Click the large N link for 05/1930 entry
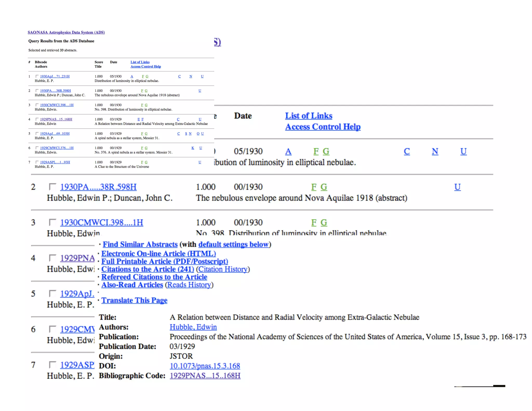The image size is (532, 411). click(x=435, y=151)
